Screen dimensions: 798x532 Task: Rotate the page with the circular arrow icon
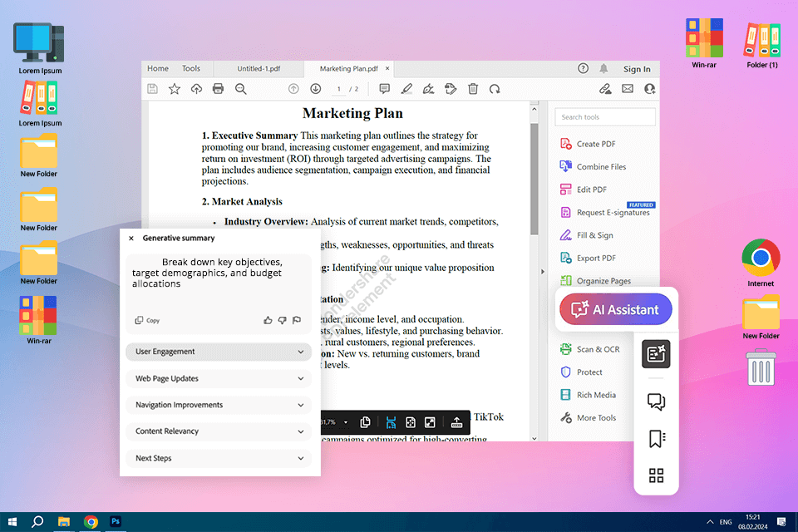495,89
